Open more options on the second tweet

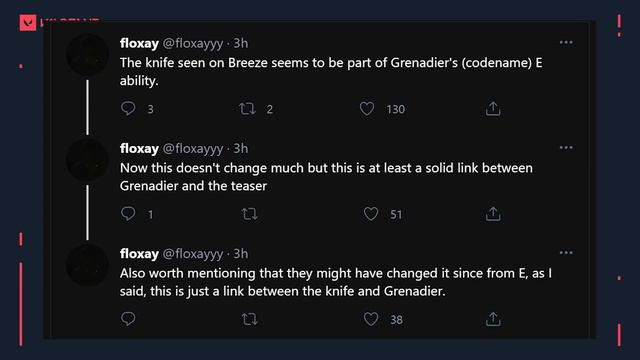pyautogui.click(x=566, y=147)
